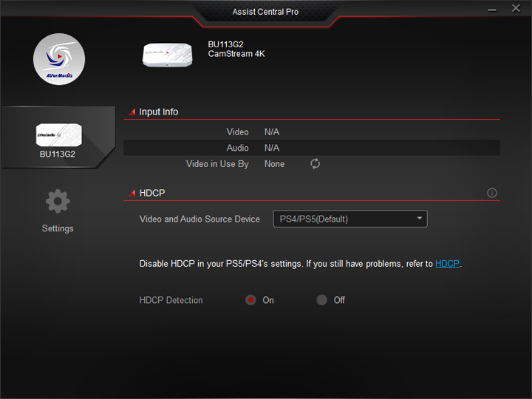Refresh the Video in Use By status
This screenshot has width=532, height=399.
(x=315, y=164)
